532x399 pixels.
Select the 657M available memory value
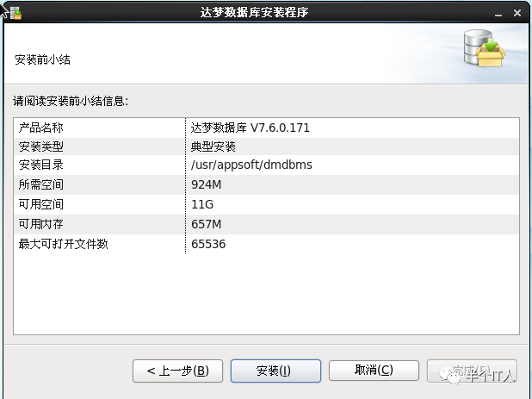207,224
